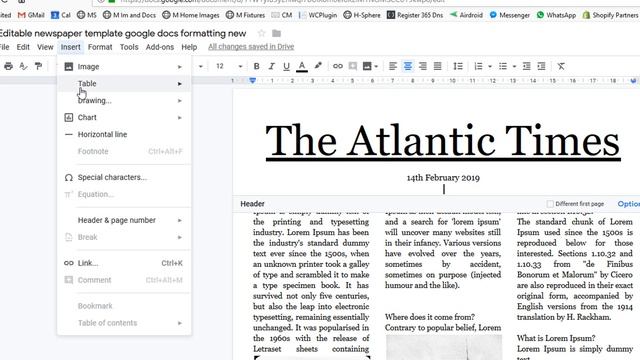Click the numbered list icon
Viewport: 640px width, 360px height.
tap(478, 66)
